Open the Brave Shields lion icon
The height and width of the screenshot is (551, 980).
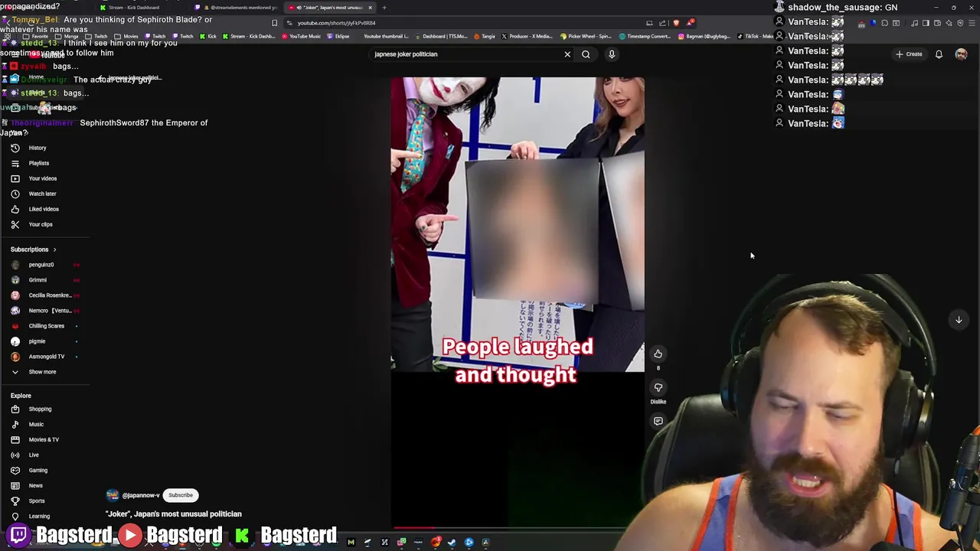pos(676,23)
